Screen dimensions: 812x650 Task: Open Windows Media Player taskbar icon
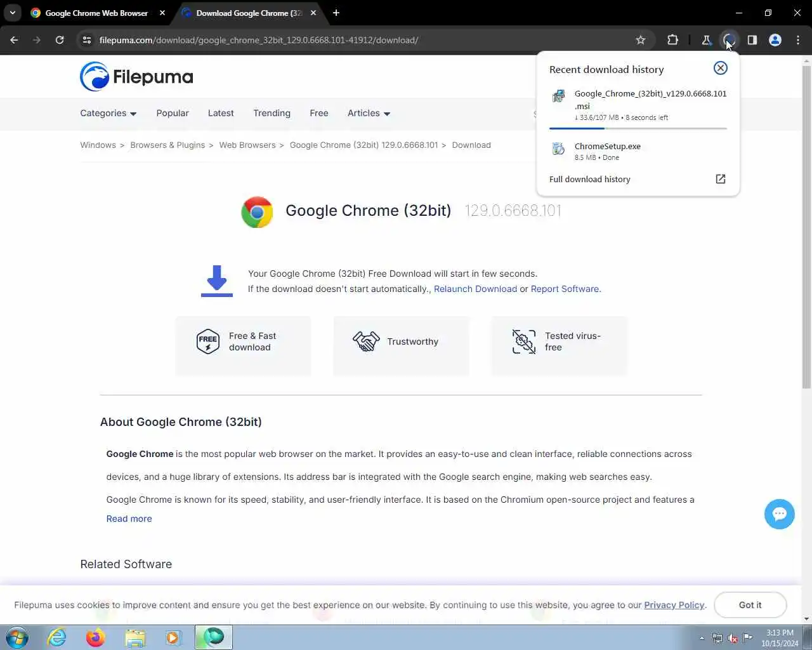pyautogui.click(x=173, y=637)
